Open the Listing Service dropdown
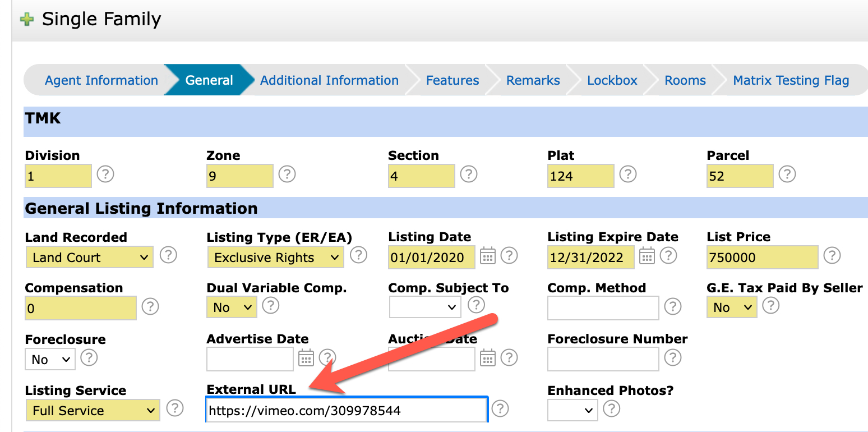The width and height of the screenshot is (868, 432). tap(93, 411)
